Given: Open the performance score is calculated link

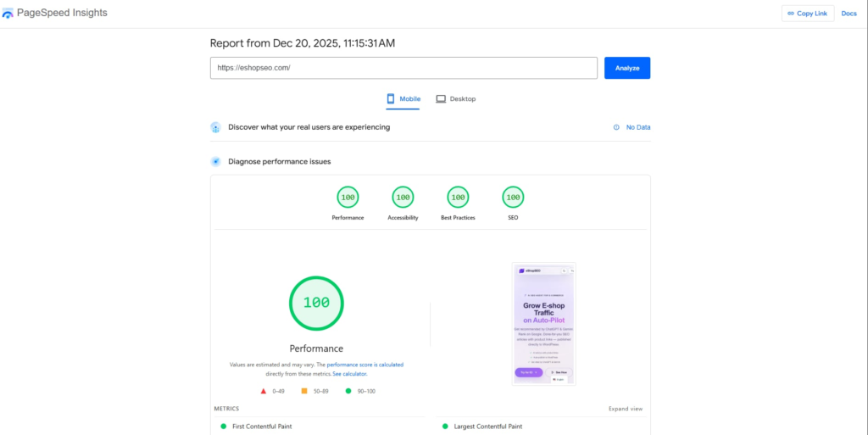Looking at the screenshot, I should click(x=364, y=365).
